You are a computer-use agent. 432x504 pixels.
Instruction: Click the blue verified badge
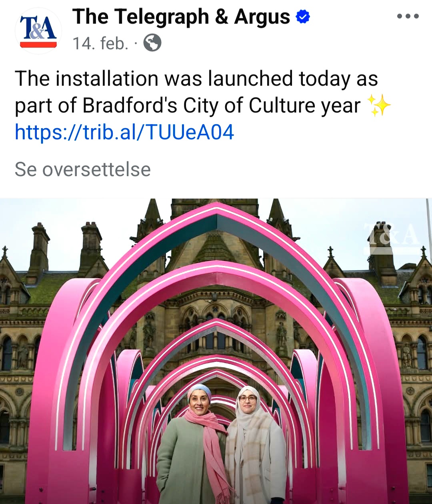[303, 17]
